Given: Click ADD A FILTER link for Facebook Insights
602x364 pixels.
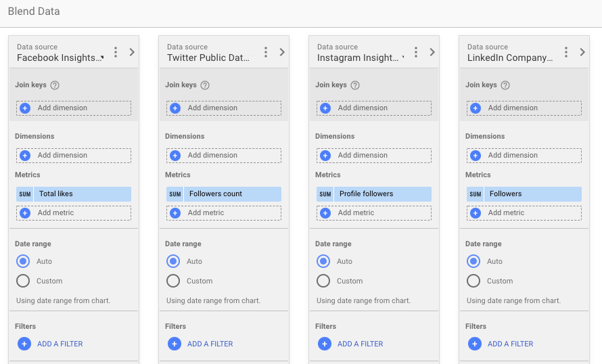Looking at the screenshot, I should click(x=60, y=344).
